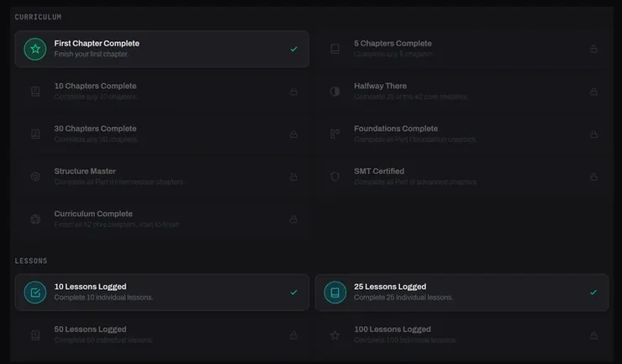Select the 50 Lessons Logged title

click(x=91, y=330)
